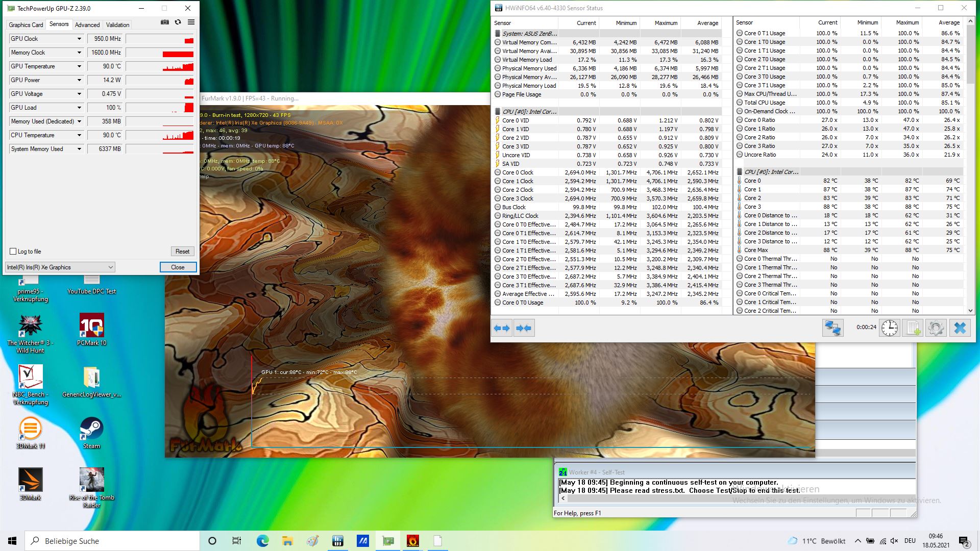The image size is (980, 551).
Task: Open the GPU-Z hamburger menu
Action: click(x=191, y=22)
